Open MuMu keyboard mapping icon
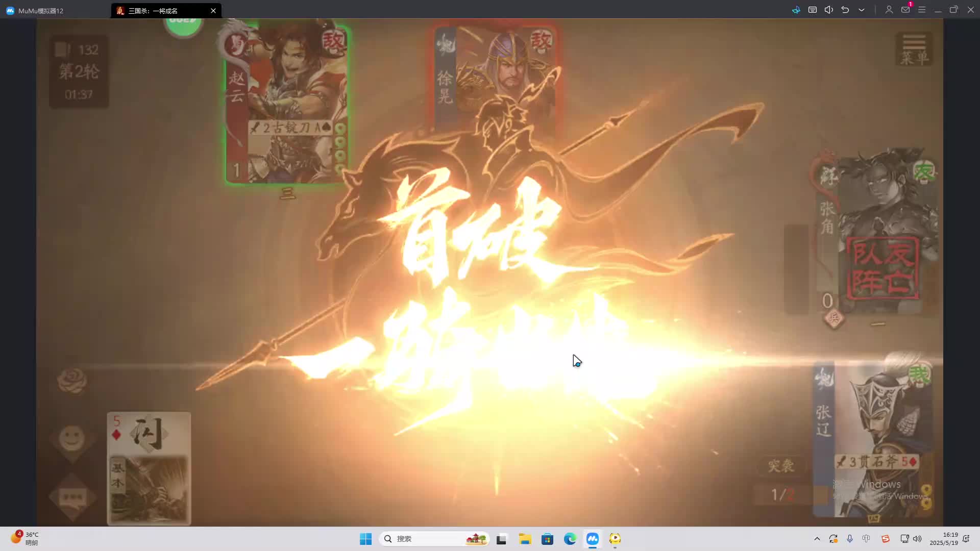980x551 pixels. point(813,10)
